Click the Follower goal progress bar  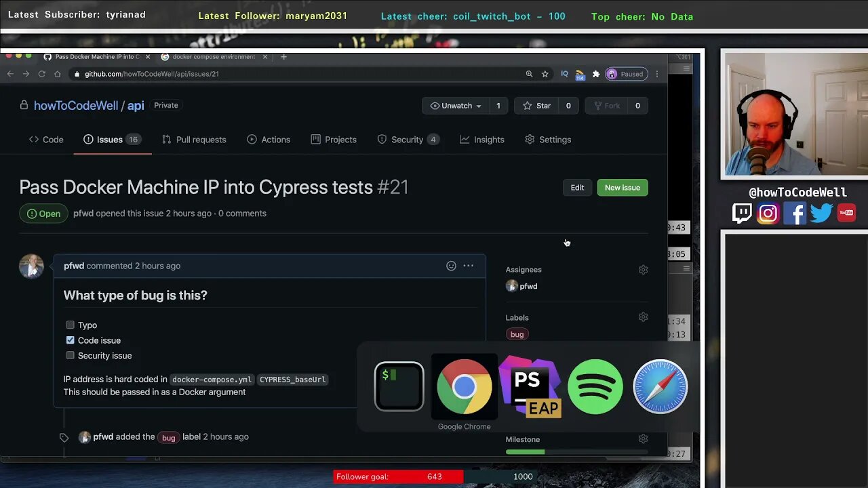click(x=435, y=476)
